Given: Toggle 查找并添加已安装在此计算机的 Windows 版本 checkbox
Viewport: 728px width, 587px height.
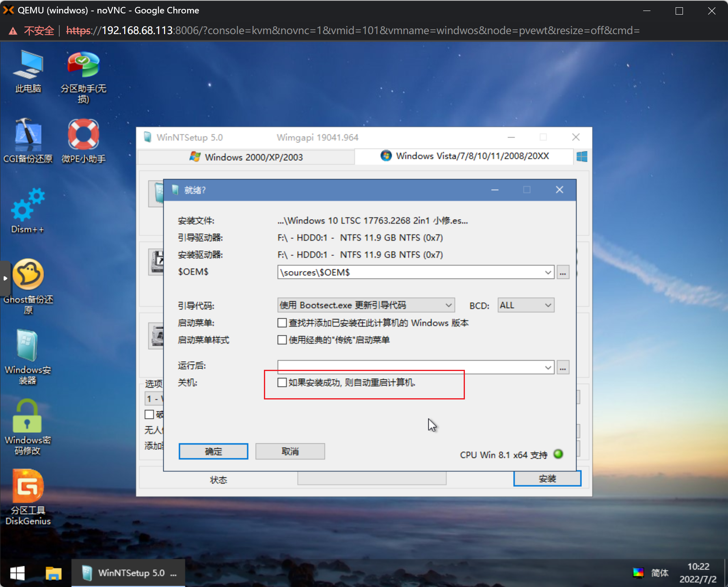Looking at the screenshot, I should pyautogui.click(x=282, y=323).
